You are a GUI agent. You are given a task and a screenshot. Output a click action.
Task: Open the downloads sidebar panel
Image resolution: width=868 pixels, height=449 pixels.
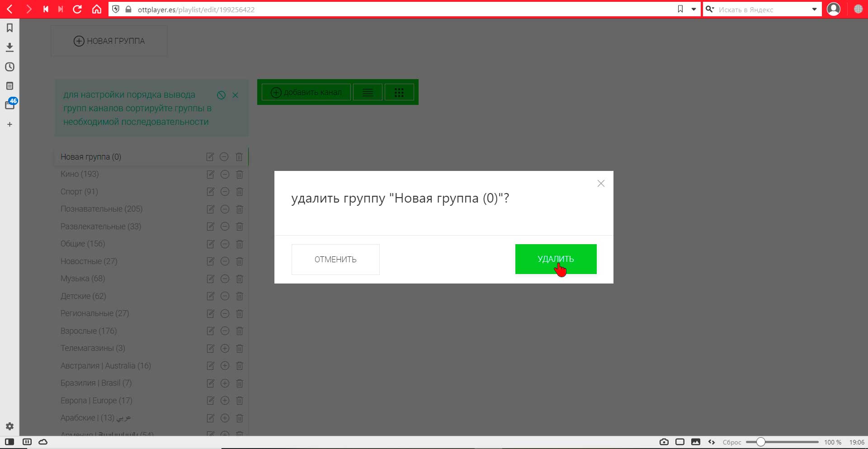9,47
